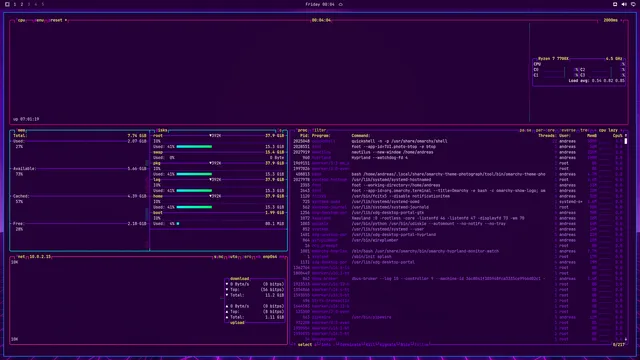Click signals in the proc footer

[x=387, y=344]
